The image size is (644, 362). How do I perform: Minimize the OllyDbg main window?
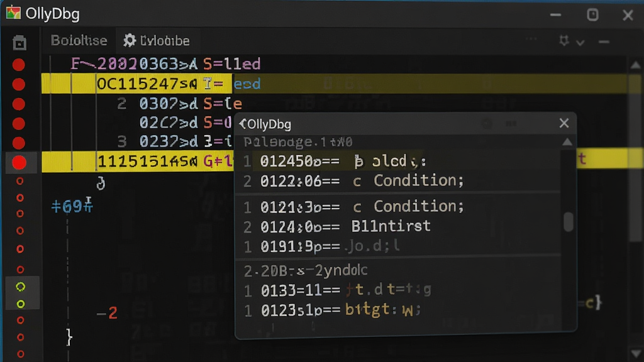coord(555,15)
